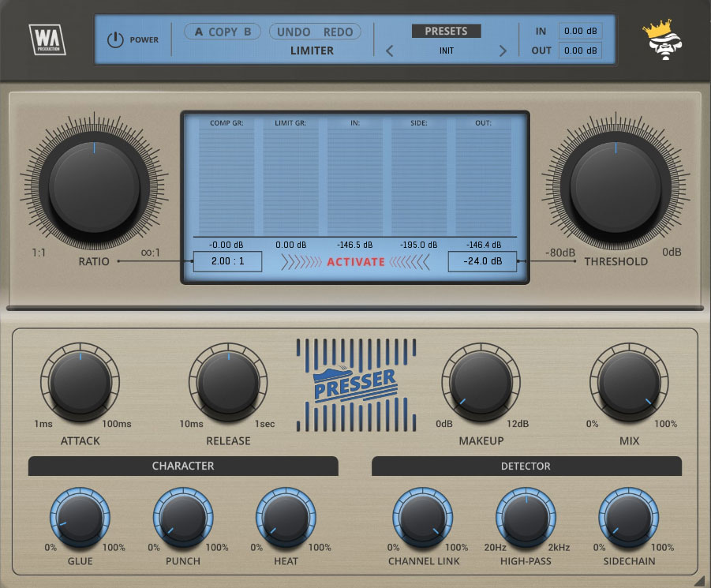Screen dimensions: 711x588
Task: Click the ATTACK knob
Action: 80,383
